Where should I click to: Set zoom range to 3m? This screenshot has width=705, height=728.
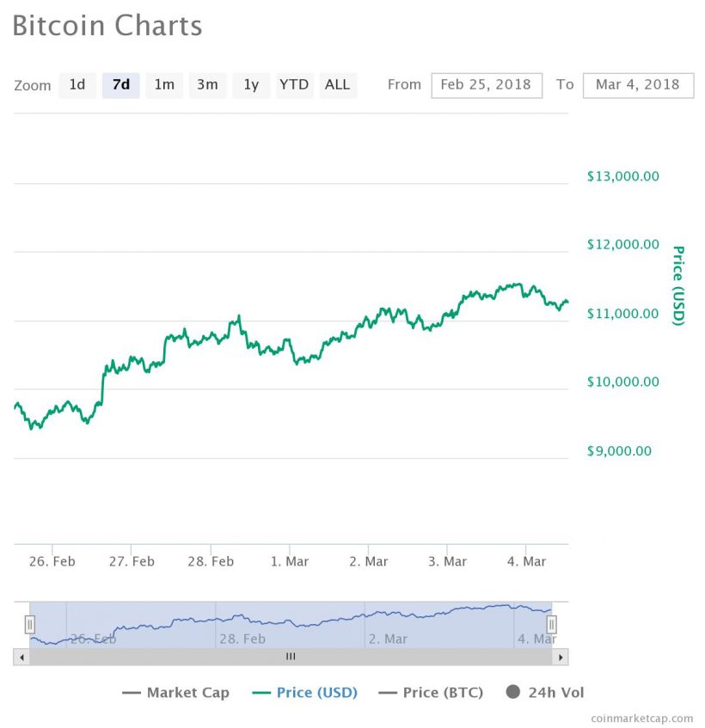pyautogui.click(x=207, y=85)
